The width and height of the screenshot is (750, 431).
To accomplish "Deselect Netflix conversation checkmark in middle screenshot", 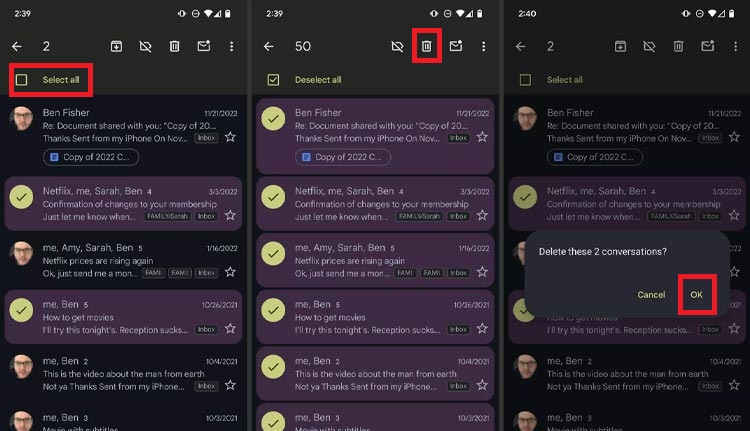I will [273, 197].
